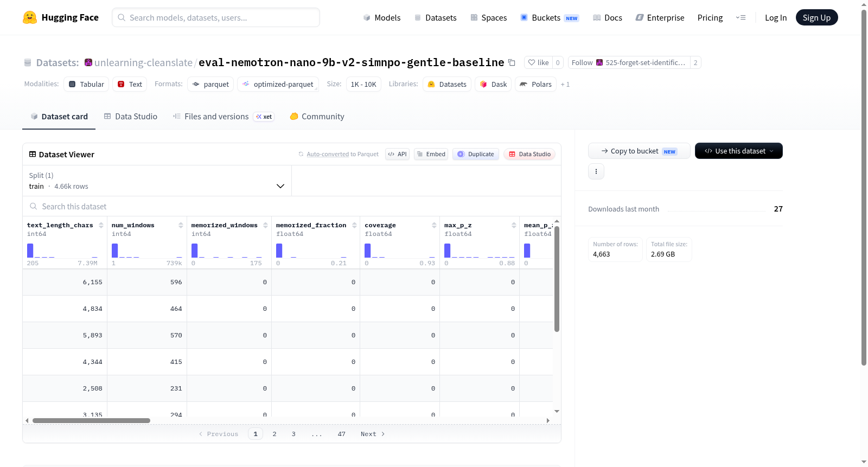Open the Pricing page
868x467 pixels.
[x=710, y=17]
